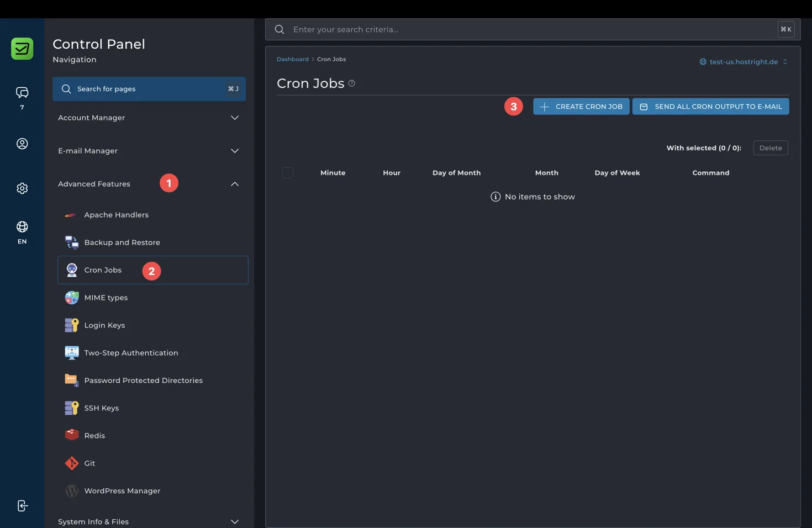812x528 pixels.
Task: Click the Month column header
Action: tap(546, 173)
